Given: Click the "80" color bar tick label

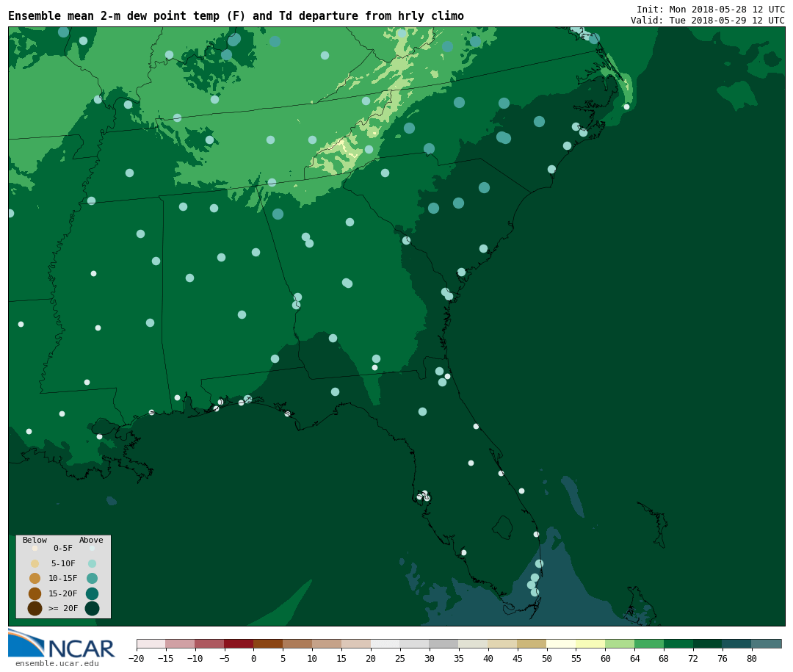Looking at the screenshot, I should pos(752,658).
